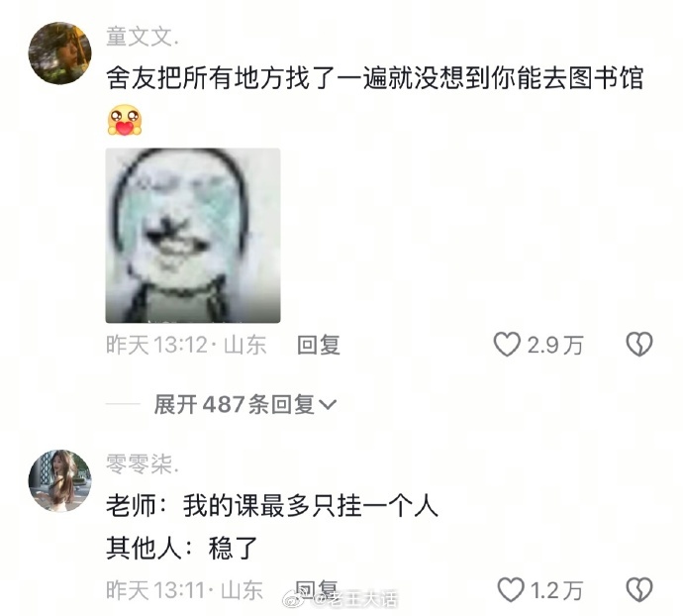
Task: Tap the 1.2万 like count
Action: coord(556,590)
